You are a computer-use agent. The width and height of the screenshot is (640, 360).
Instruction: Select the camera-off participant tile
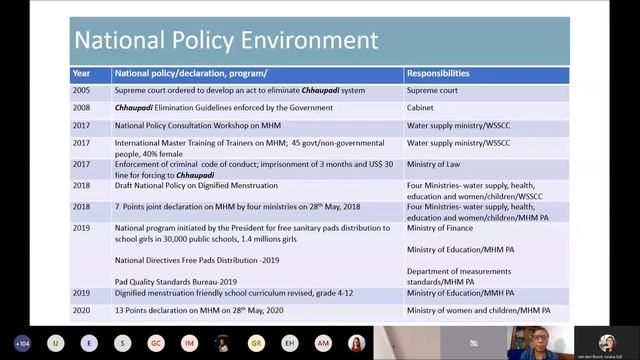(473, 343)
